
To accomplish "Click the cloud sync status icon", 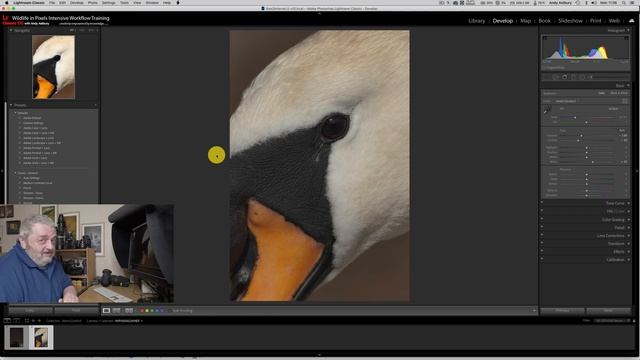I will [632, 20].
